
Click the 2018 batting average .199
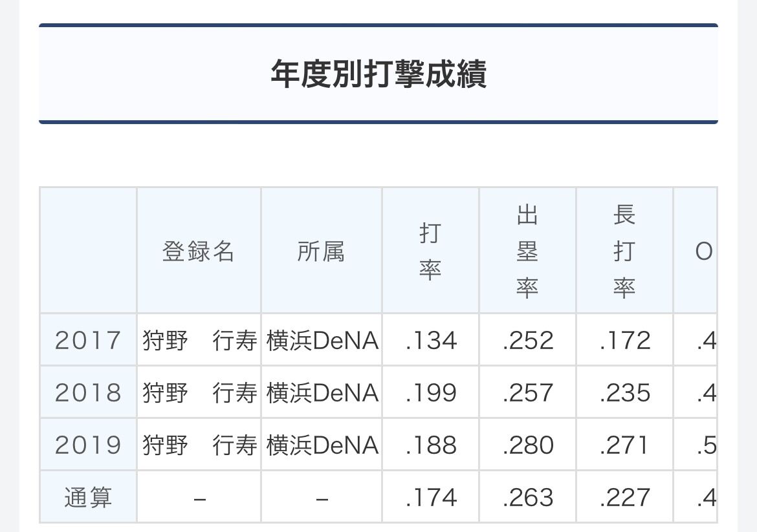point(430,392)
